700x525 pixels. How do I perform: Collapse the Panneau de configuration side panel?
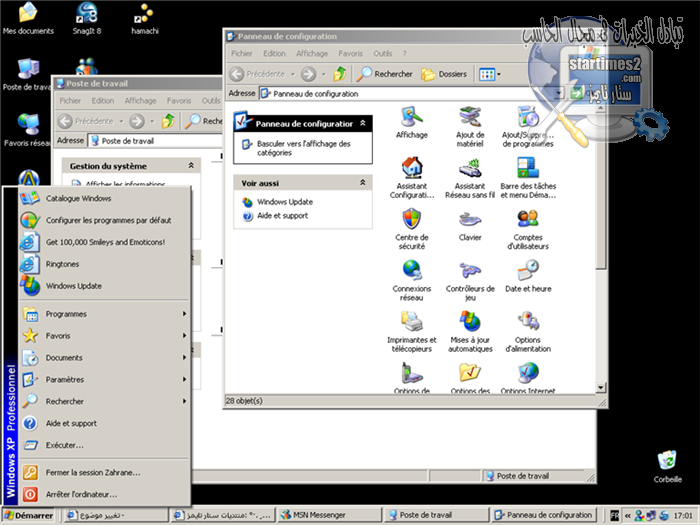click(x=363, y=123)
